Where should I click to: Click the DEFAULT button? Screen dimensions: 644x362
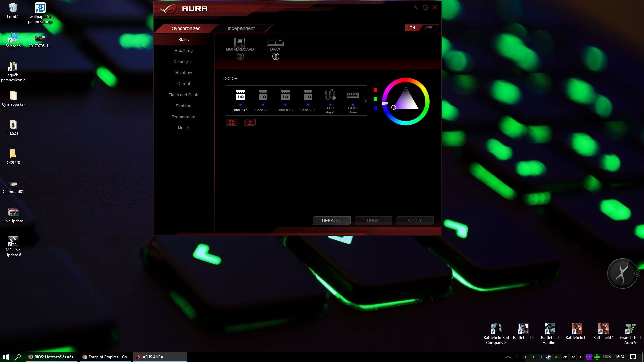pyautogui.click(x=331, y=221)
